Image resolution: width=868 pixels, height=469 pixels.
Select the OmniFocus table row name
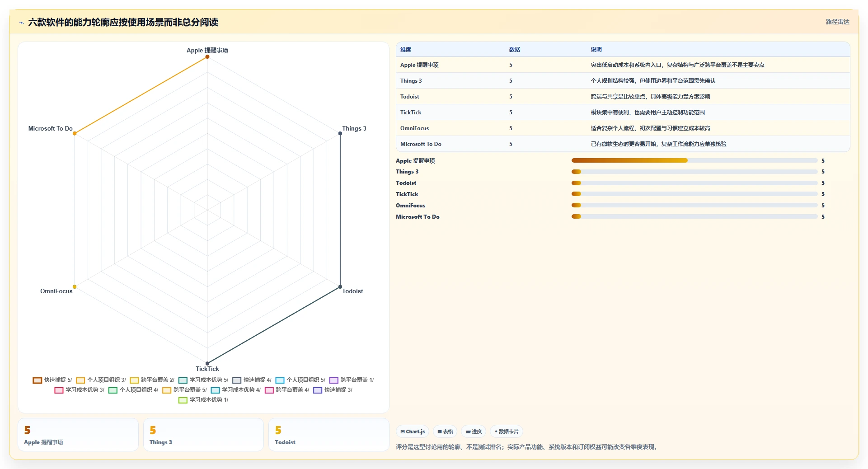(414, 128)
